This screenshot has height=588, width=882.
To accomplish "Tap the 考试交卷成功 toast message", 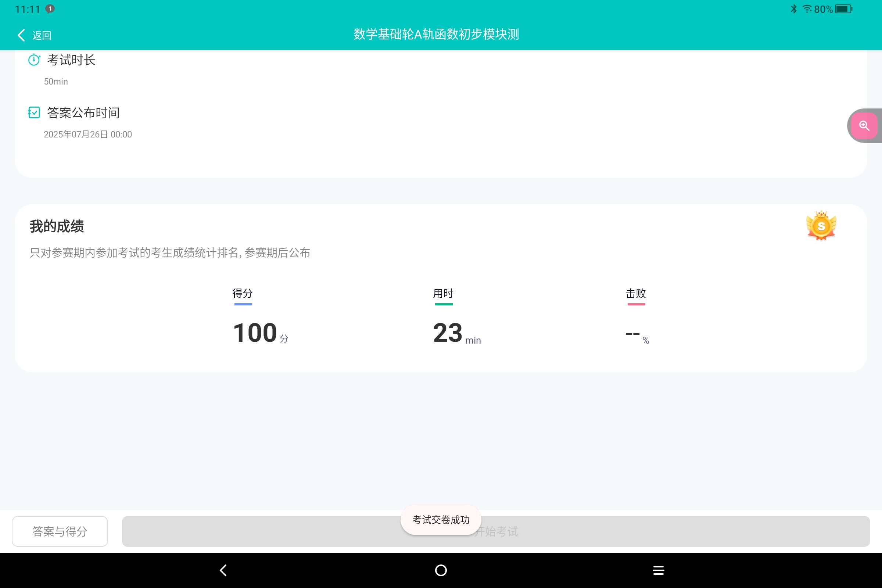I will tap(441, 520).
